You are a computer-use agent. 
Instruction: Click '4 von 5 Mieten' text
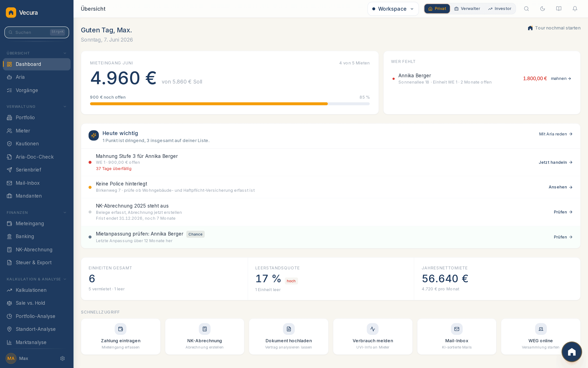354,63
